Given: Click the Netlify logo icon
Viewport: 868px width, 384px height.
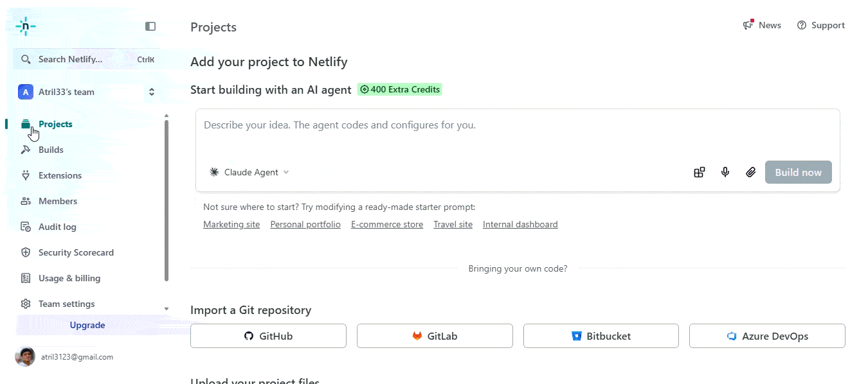Looking at the screenshot, I should [26, 26].
